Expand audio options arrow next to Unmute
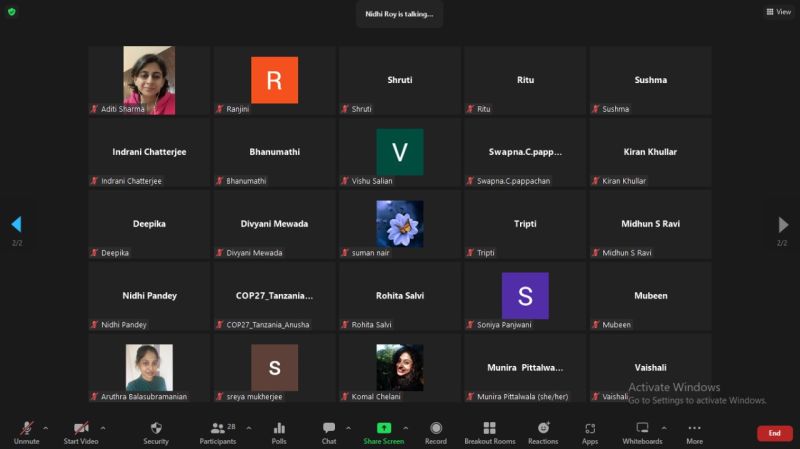The image size is (800, 449). coord(45,428)
